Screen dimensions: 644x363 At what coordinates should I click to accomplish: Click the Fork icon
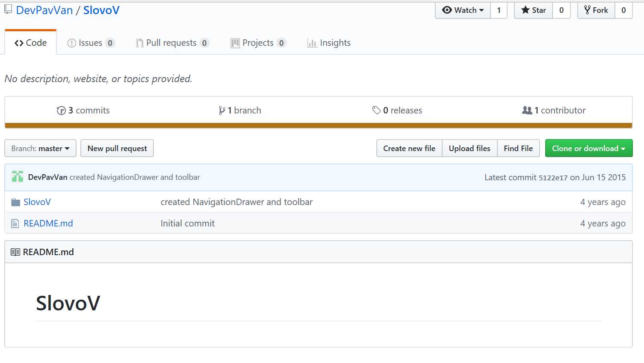(587, 10)
